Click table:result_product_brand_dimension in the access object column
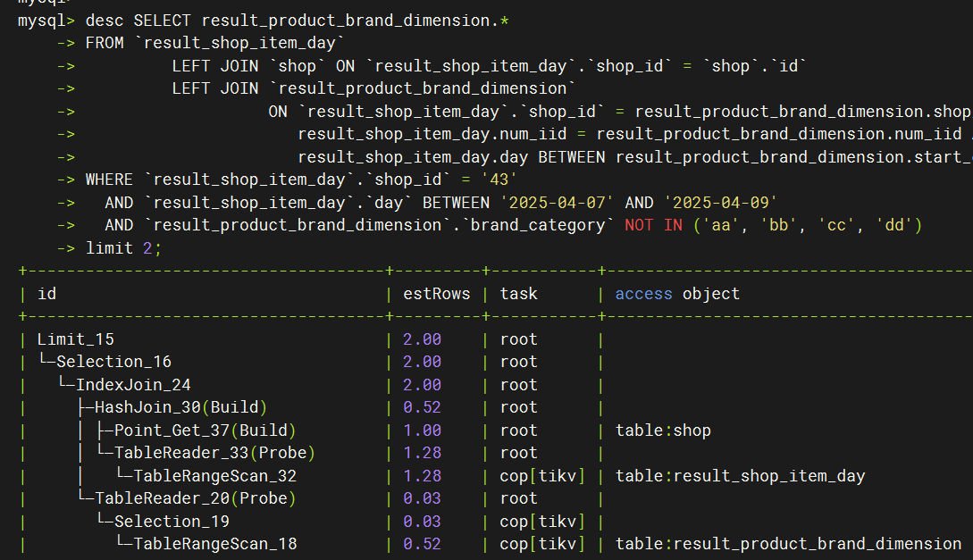Image resolution: width=973 pixels, height=560 pixels. point(788,544)
